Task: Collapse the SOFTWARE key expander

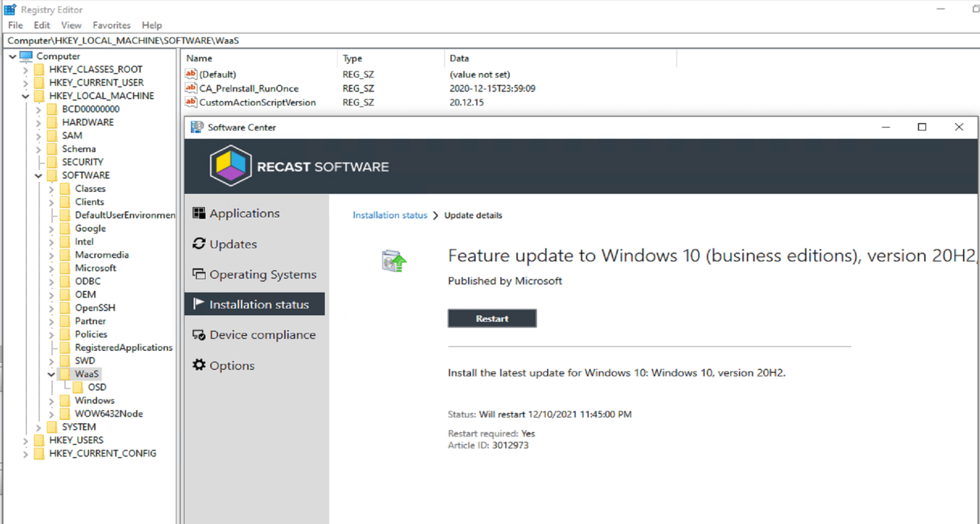Action: [x=38, y=175]
